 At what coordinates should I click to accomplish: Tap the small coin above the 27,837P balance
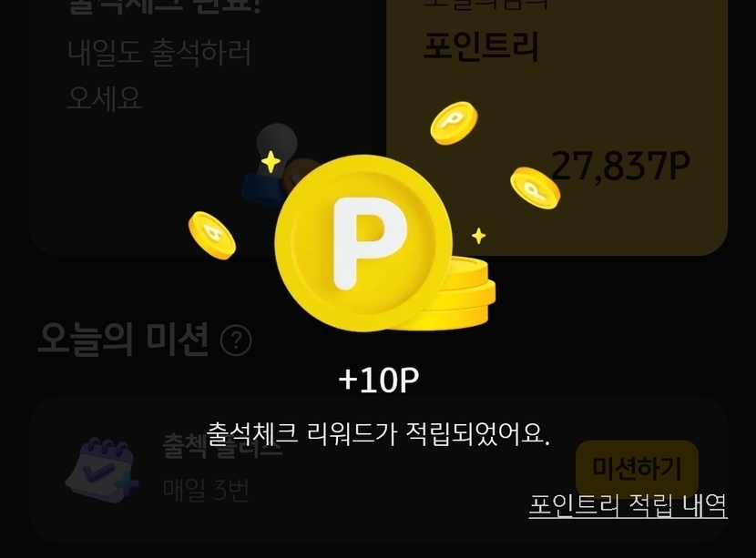tap(454, 122)
